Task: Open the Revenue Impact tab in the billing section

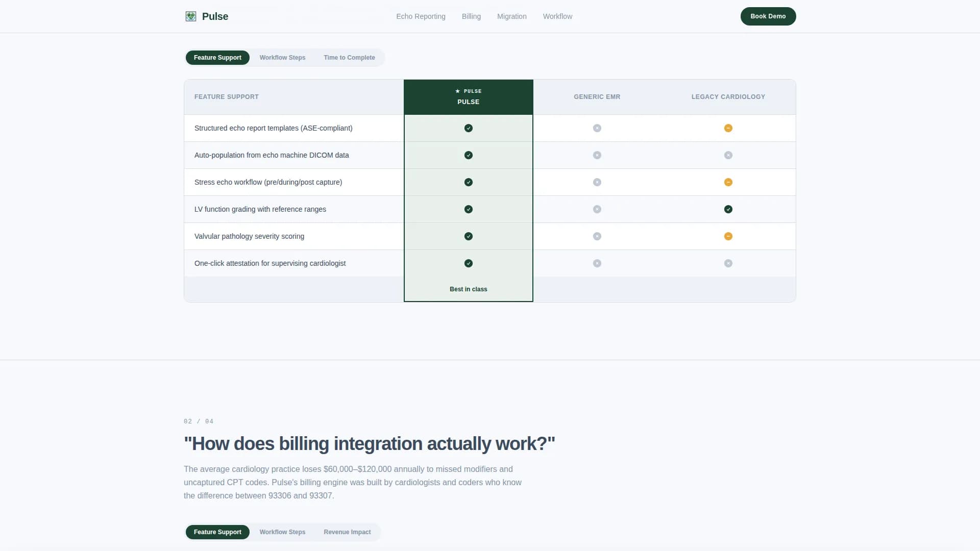Action: click(347, 532)
